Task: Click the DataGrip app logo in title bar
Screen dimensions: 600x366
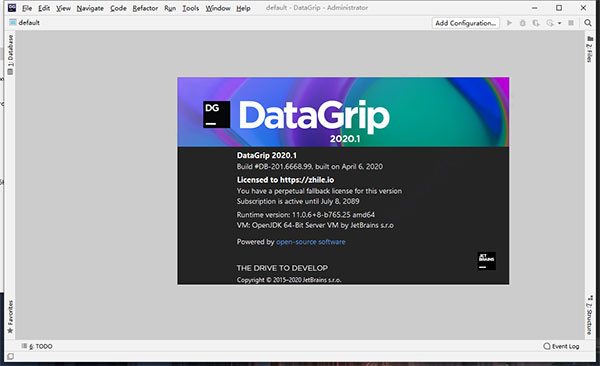Action: pyautogui.click(x=12, y=8)
